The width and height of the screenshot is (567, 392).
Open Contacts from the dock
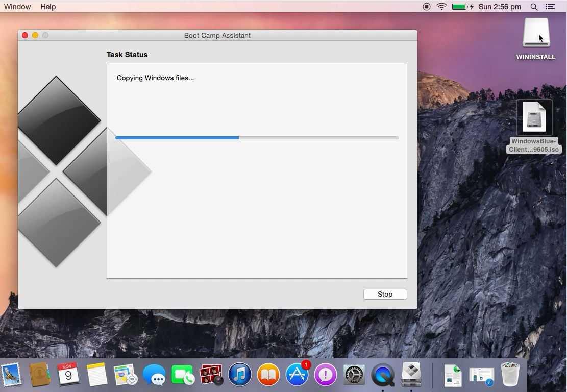tap(39, 375)
